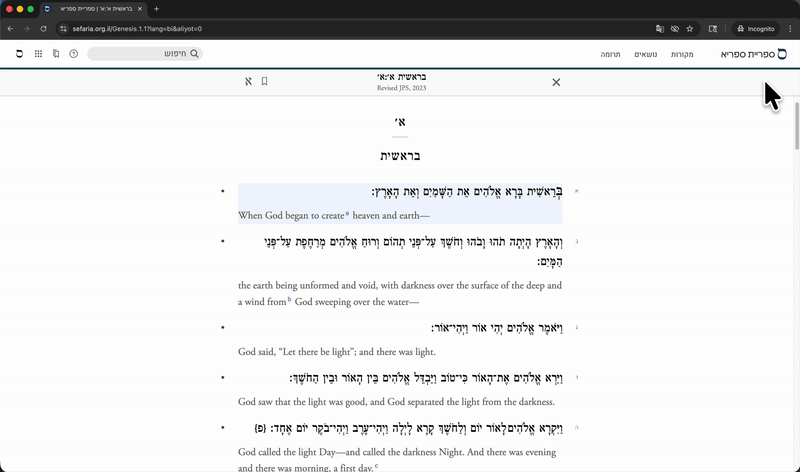Click the browser translate icon in address bar
Viewport: 800px width, 472px height.
(660, 28)
